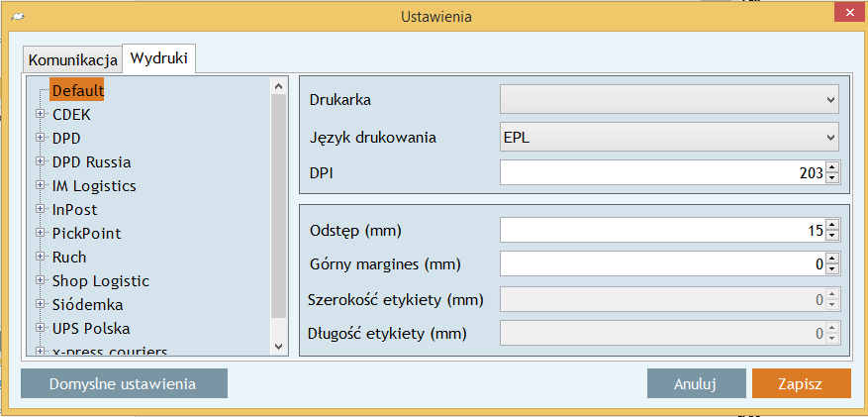The width and height of the screenshot is (868, 417).
Task: Expand the CDEK tree node
Action: click(x=40, y=114)
